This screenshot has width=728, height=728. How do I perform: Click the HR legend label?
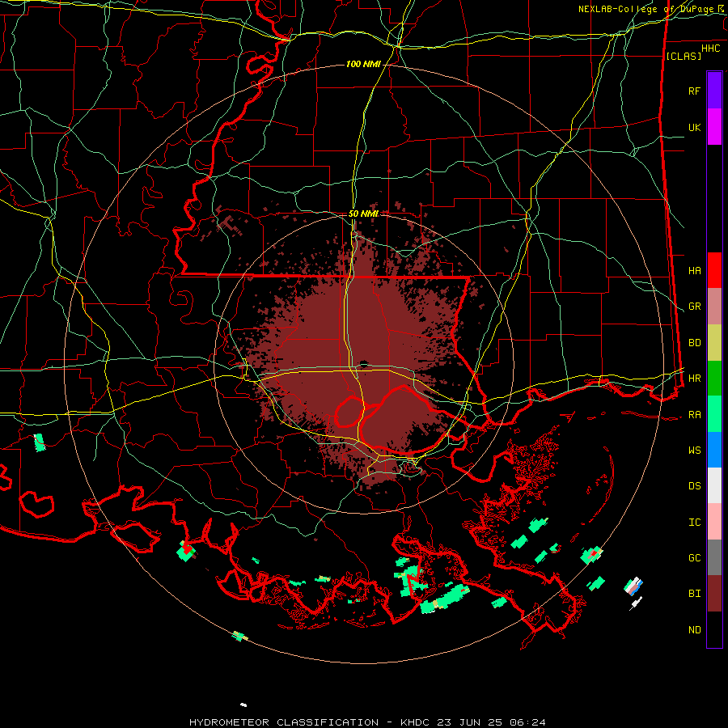pyautogui.click(x=694, y=379)
